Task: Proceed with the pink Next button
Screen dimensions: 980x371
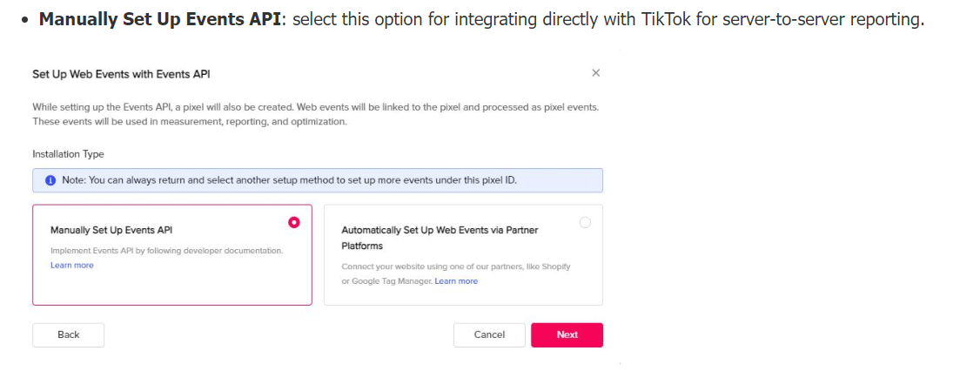Action: [x=567, y=335]
